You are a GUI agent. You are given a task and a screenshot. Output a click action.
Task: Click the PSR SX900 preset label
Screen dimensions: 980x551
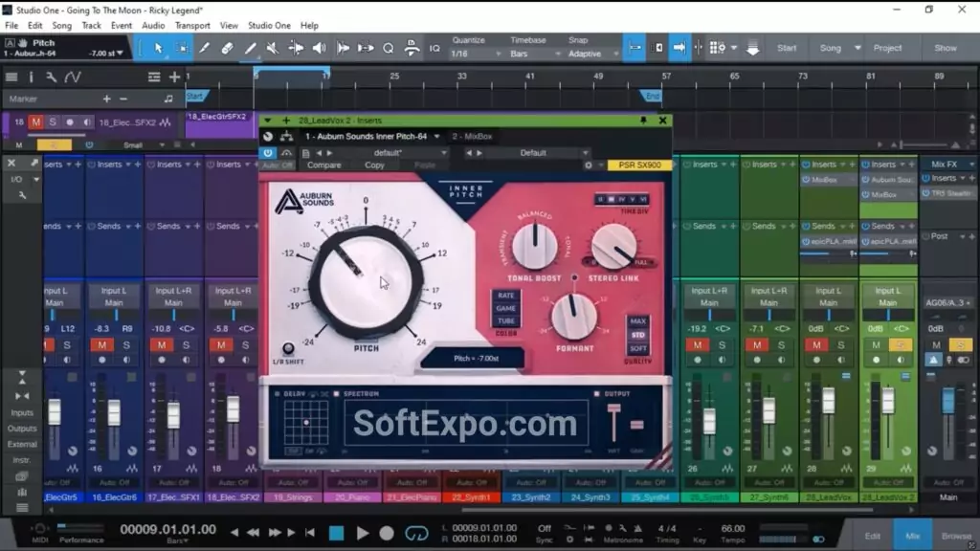tap(638, 165)
